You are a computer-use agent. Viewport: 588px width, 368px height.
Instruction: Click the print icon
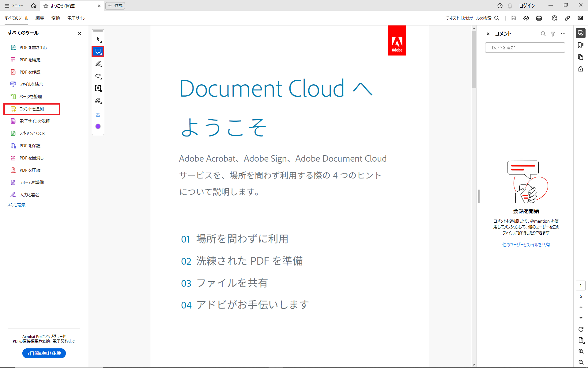point(539,18)
